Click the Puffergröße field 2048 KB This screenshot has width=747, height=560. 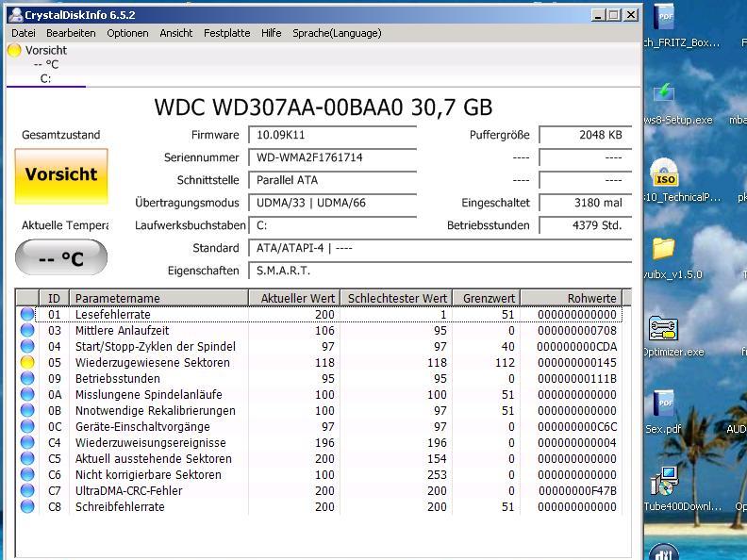(x=586, y=135)
